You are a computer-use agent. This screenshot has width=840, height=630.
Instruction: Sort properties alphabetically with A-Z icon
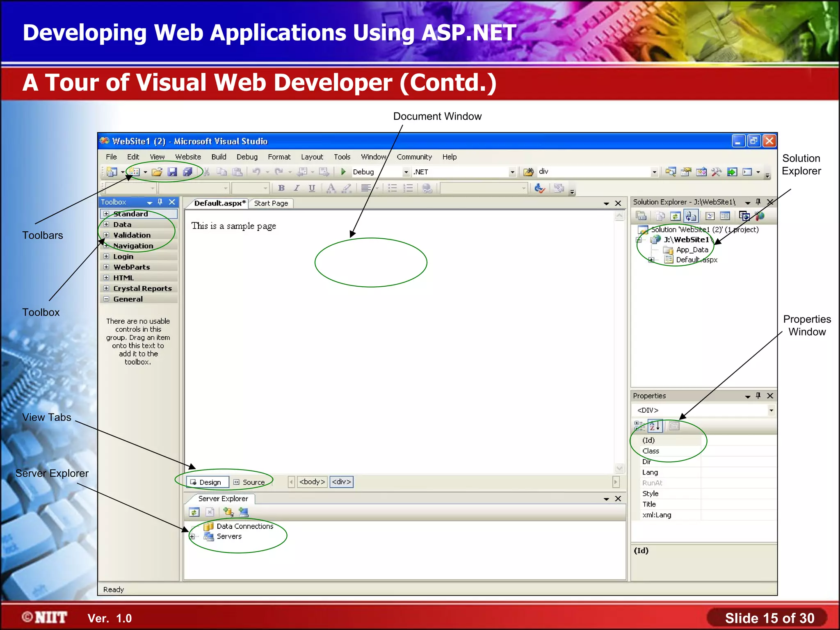click(x=655, y=426)
